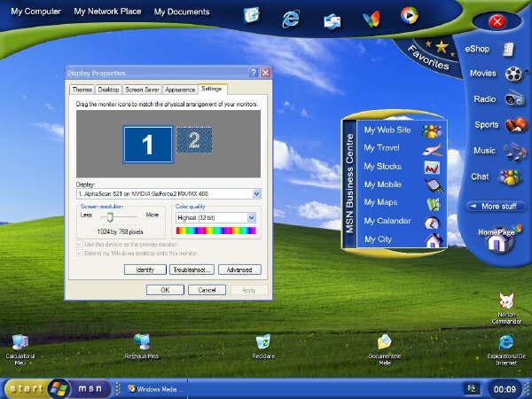Switch to the Desktop tab
The image size is (532, 399).
click(x=108, y=90)
